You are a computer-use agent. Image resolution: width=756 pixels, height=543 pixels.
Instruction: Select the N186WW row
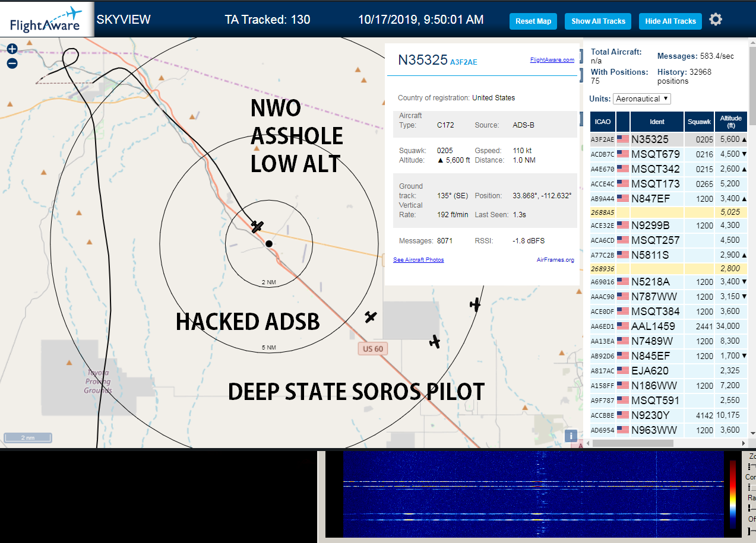[669, 386]
